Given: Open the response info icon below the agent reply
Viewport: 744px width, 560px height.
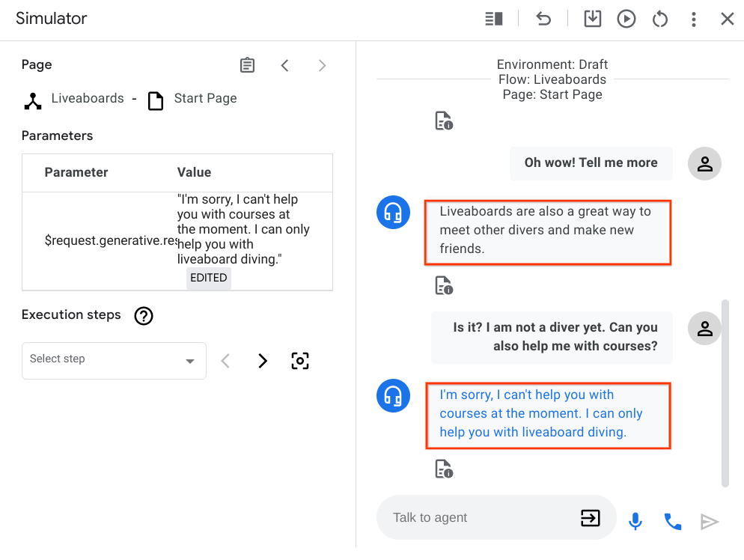Looking at the screenshot, I should pos(443,469).
